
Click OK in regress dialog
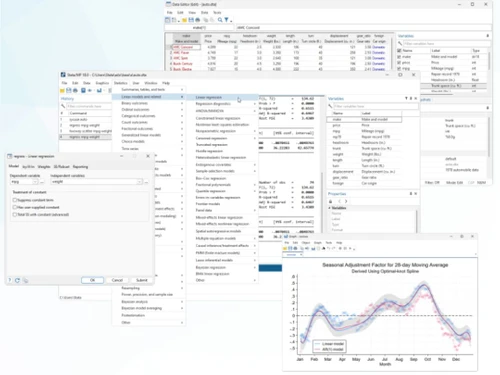click(93, 280)
